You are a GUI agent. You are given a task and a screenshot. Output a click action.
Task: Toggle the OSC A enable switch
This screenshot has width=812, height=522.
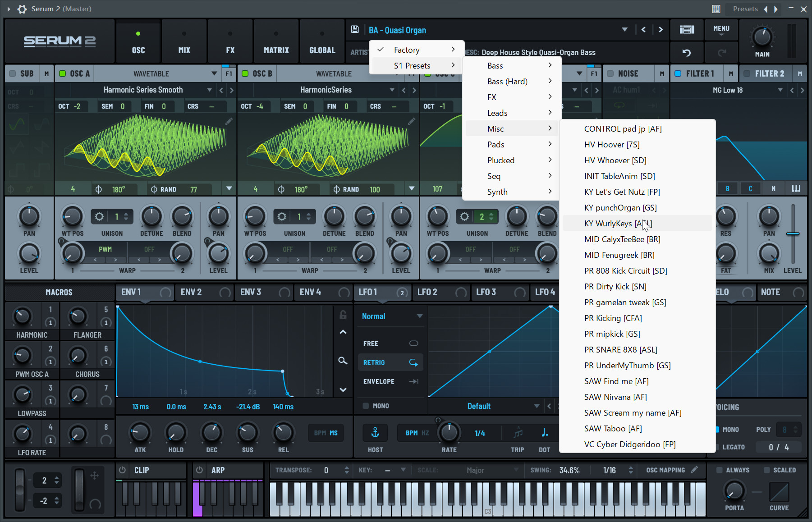[x=63, y=73]
